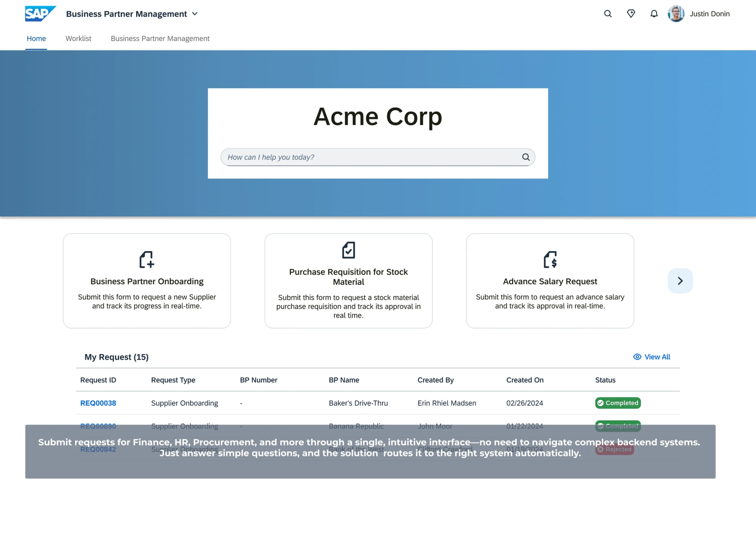
Task: Click the How can I help input field
Action: pos(369,157)
